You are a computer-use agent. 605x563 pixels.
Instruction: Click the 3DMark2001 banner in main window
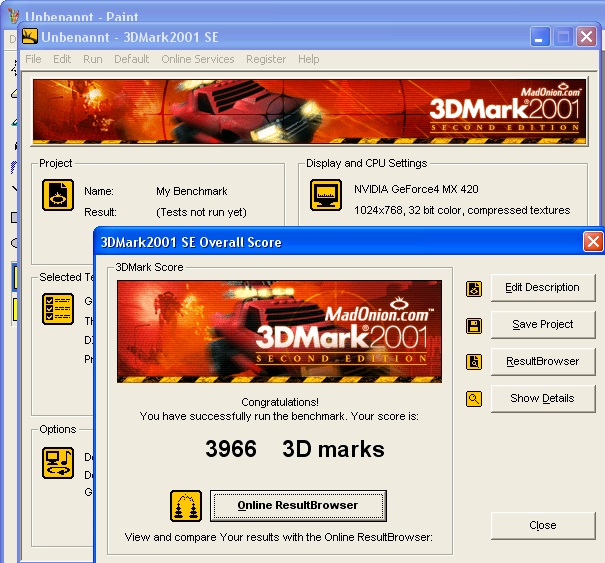coord(309,112)
